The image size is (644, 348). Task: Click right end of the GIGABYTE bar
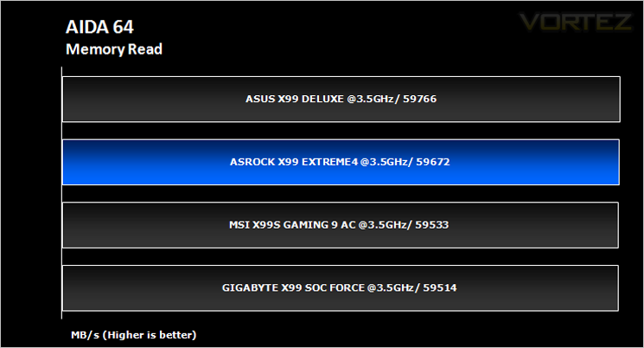tap(616, 288)
